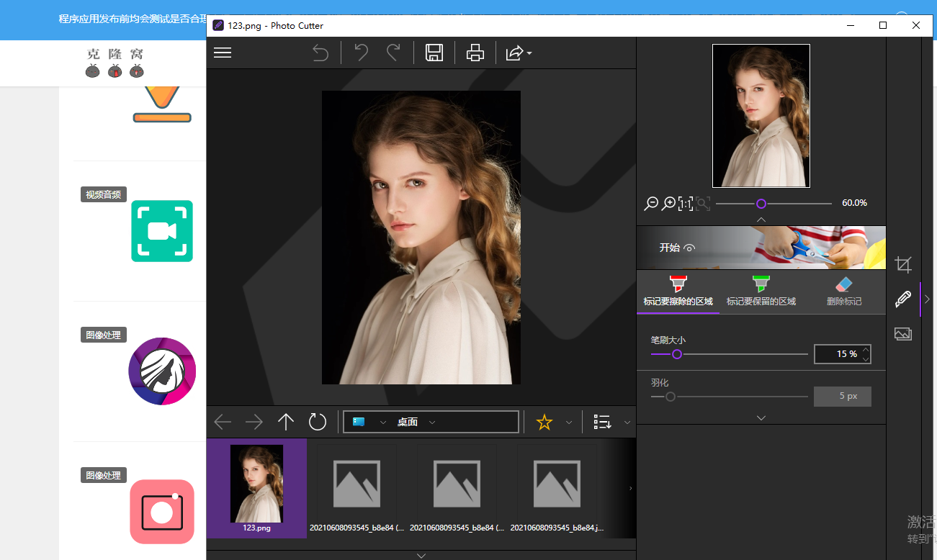Click the 克隆窝 logo in browser
Viewport: 937px width, 560px height.
tap(115, 62)
